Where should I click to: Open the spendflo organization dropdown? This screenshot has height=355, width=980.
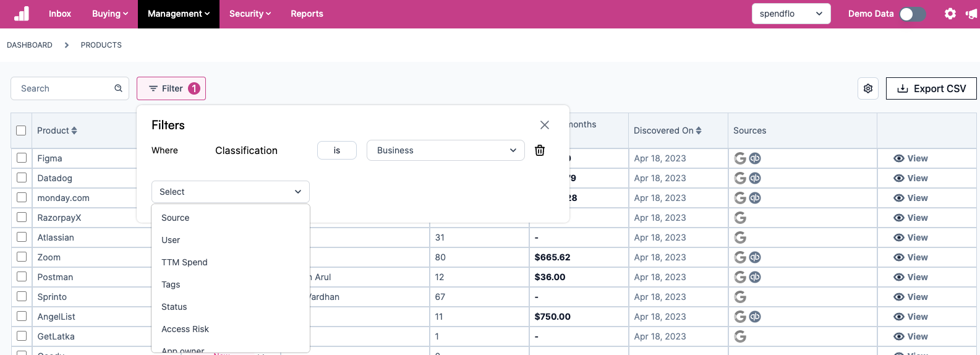click(x=791, y=14)
